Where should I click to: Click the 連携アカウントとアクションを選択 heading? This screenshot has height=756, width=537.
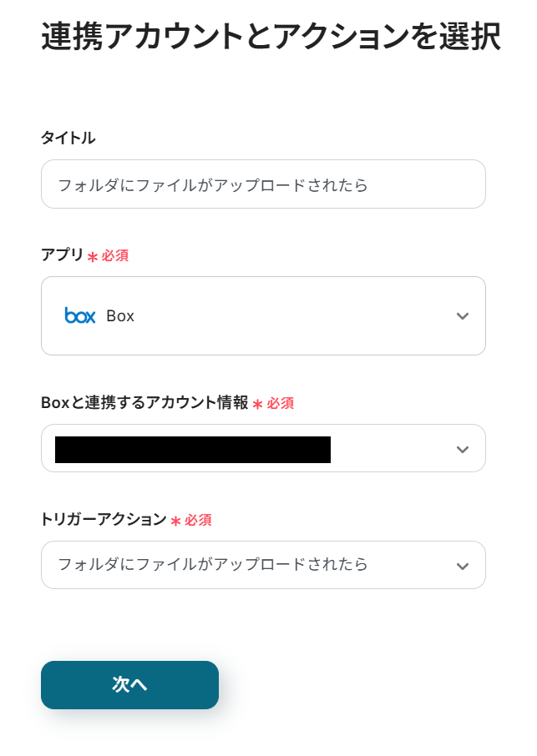point(271,37)
